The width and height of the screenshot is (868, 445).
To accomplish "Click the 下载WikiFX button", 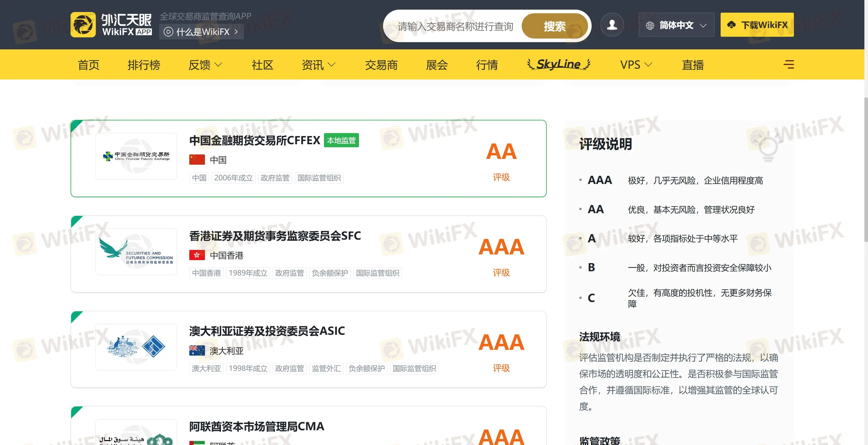I will [757, 25].
